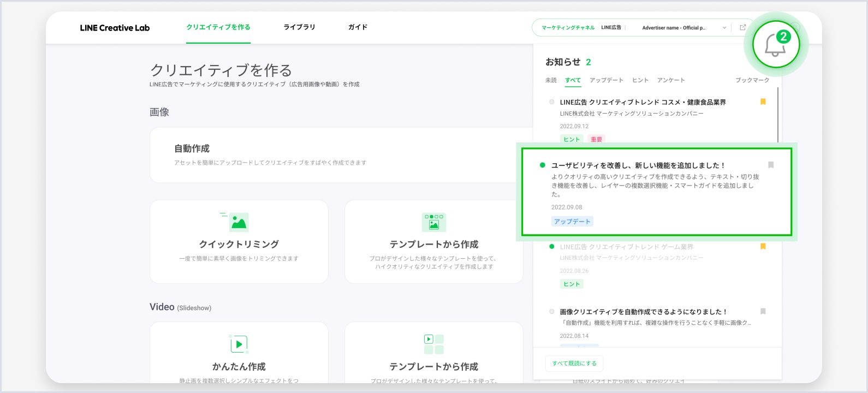Image resolution: width=868 pixels, height=393 pixels.
Task: Click the notification list scrollbar
Action: click(x=778, y=115)
